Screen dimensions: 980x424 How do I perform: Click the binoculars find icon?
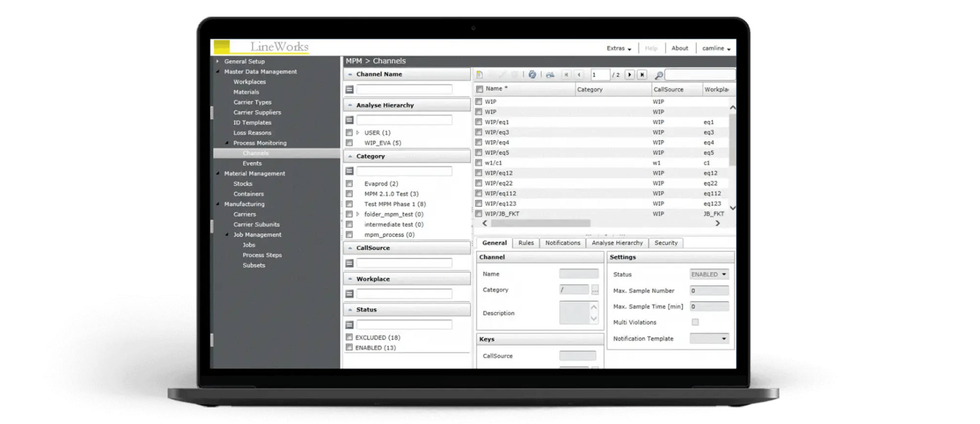550,75
